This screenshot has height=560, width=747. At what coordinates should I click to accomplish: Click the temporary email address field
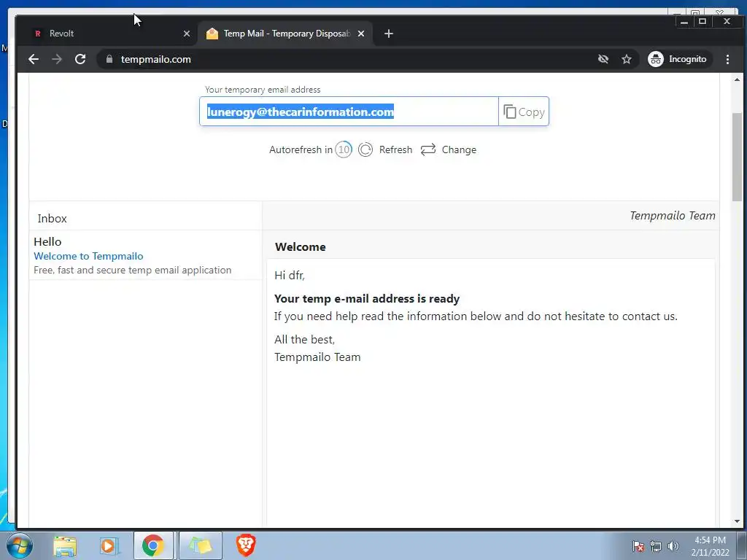click(x=349, y=112)
